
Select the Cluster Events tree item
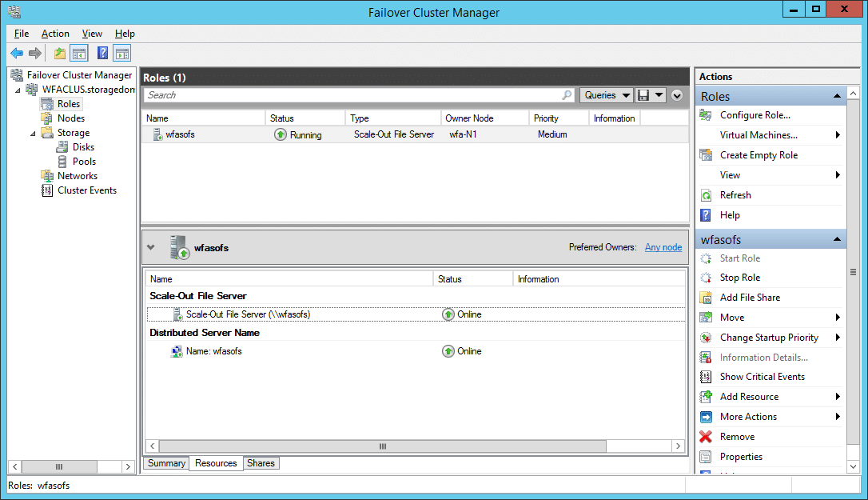coord(87,190)
